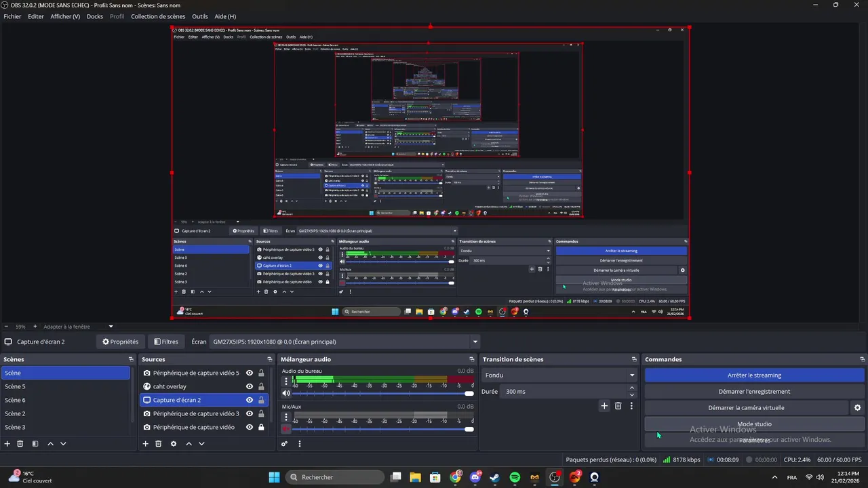
Task: Move source down in Sources toolbar
Action: coord(201,444)
